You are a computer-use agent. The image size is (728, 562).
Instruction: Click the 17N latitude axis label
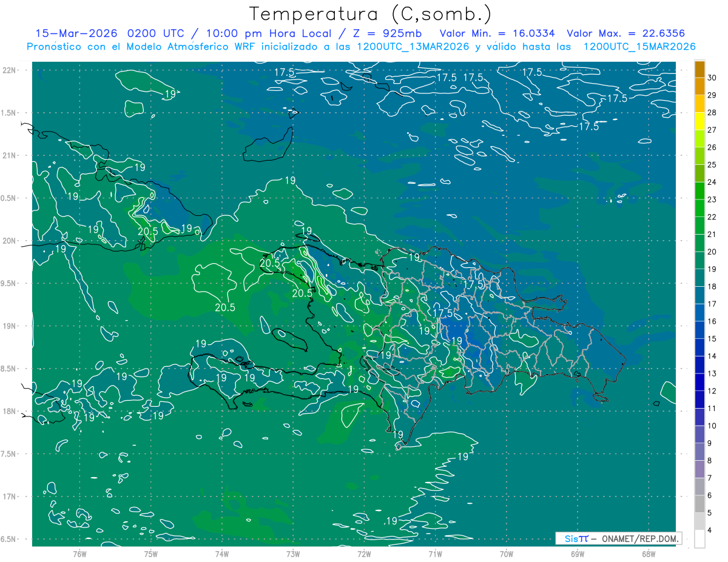[10, 497]
